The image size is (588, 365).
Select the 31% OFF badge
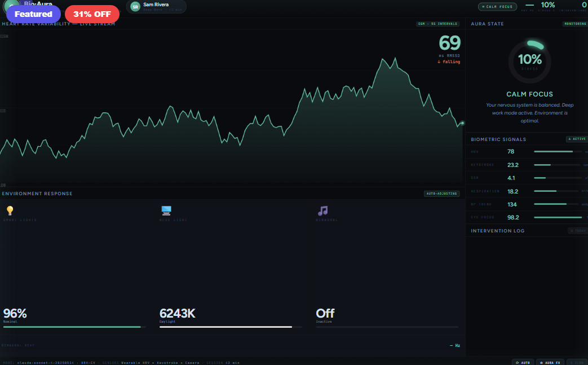(92, 14)
